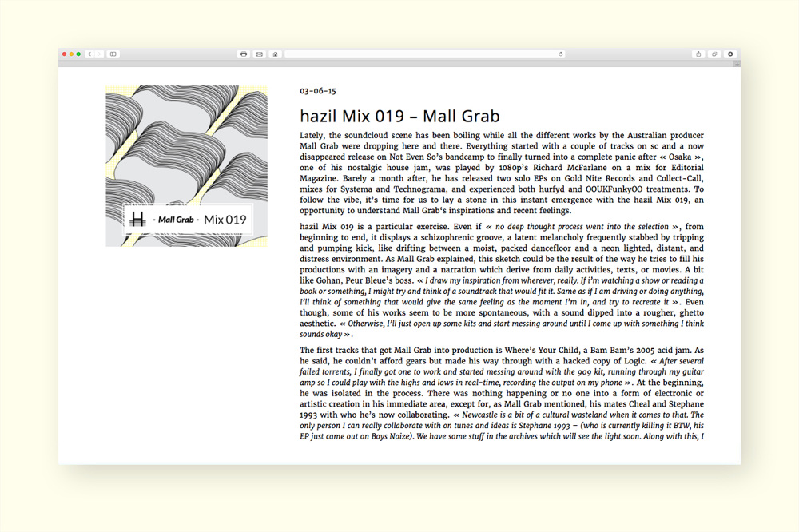This screenshot has width=799, height=532.
Task: Toggle the Safari sidebar
Action: click(x=113, y=54)
